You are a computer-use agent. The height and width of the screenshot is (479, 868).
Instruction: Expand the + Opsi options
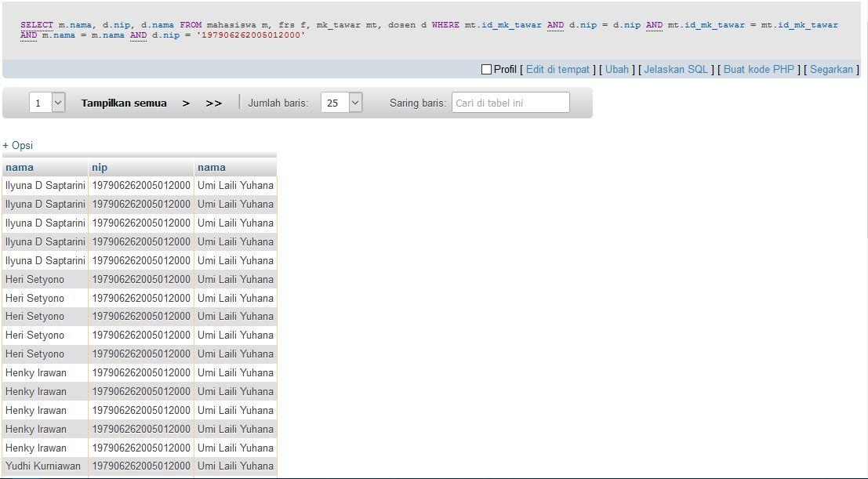[x=18, y=146]
